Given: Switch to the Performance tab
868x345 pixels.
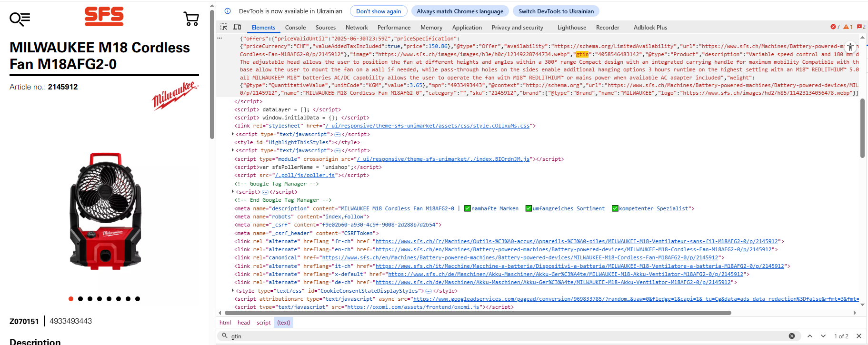Looking at the screenshot, I should (x=394, y=28).
